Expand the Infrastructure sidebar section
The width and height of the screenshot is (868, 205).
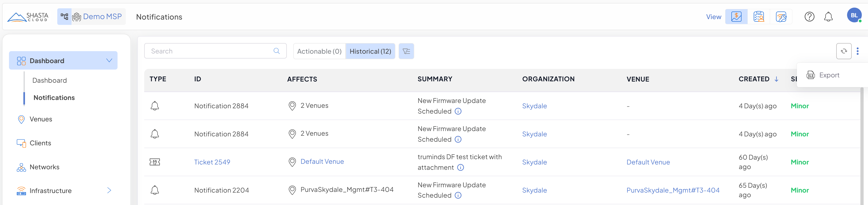pyautogui.click(x=109, y=190)
